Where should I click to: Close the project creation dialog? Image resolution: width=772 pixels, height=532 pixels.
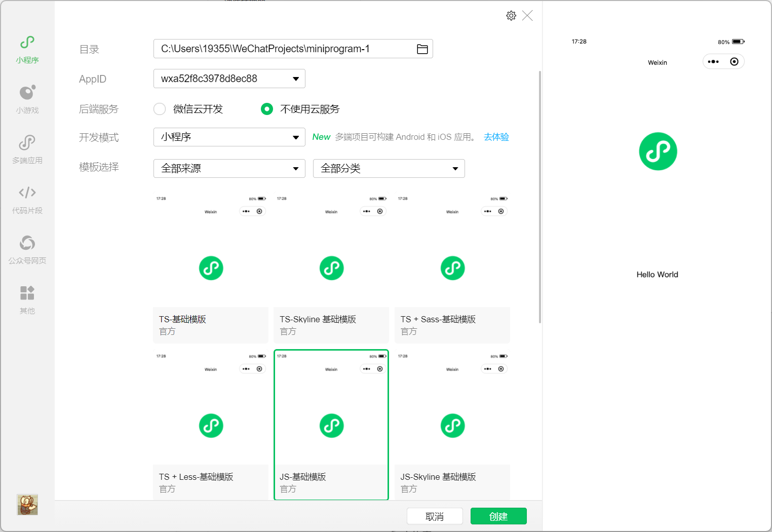point(527,16)
